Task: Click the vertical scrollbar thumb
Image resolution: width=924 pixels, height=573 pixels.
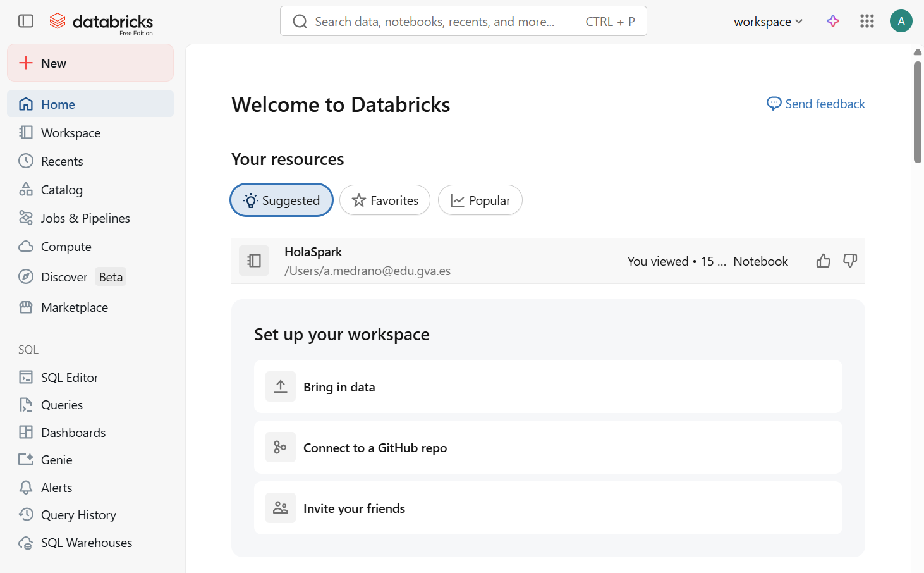Action: [x=918, y=112]
